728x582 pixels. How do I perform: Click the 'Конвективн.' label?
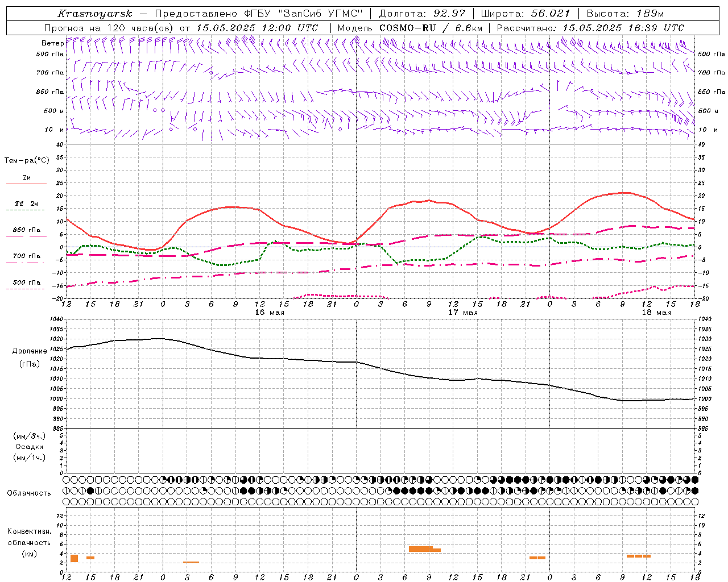coord(29,531)
